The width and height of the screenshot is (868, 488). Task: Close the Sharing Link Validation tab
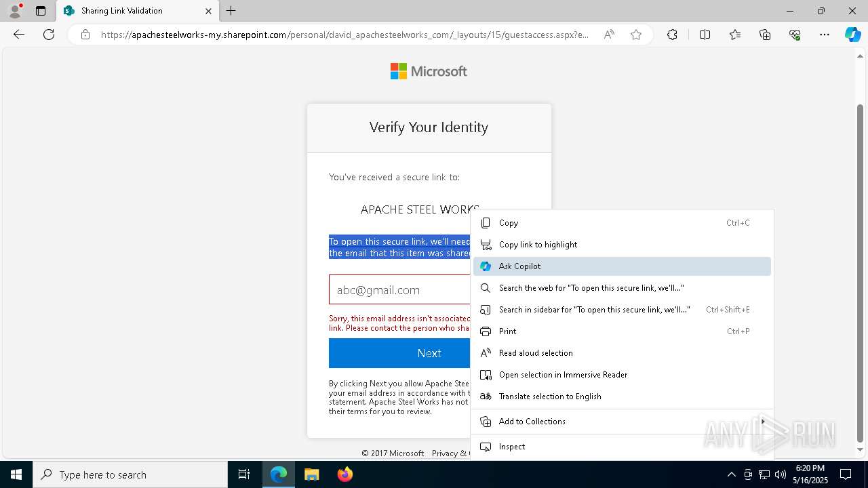pos(208,11)
